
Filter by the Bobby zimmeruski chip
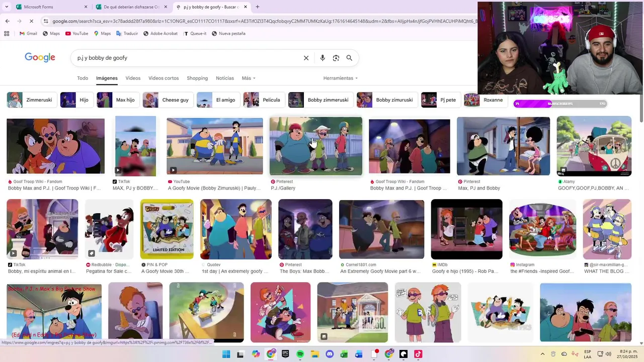click(320, 100)
